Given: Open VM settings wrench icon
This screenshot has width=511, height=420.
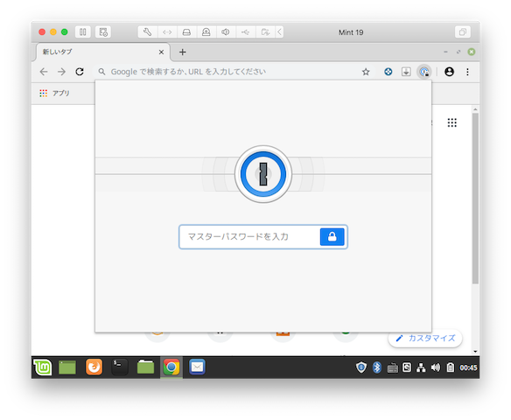Looking at the screenshot, I should 148,31.
